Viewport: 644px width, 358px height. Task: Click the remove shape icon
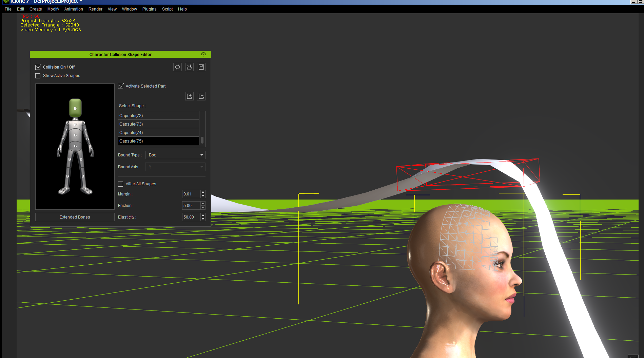tap(201, 96)
